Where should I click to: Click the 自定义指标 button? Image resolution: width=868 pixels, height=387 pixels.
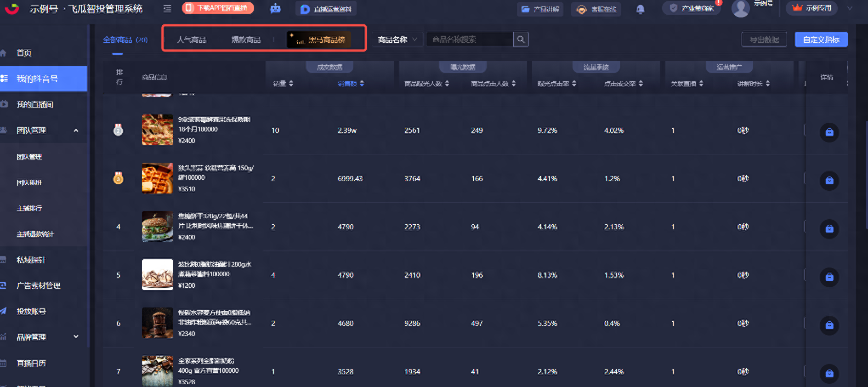pyautogui.click(x=821, y=40)
